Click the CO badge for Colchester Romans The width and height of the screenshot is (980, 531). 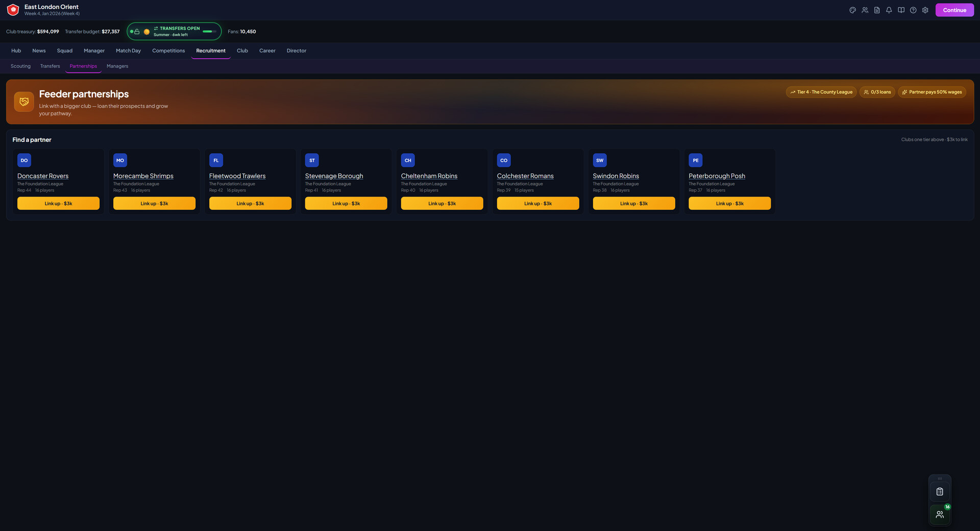coord(504,160)
